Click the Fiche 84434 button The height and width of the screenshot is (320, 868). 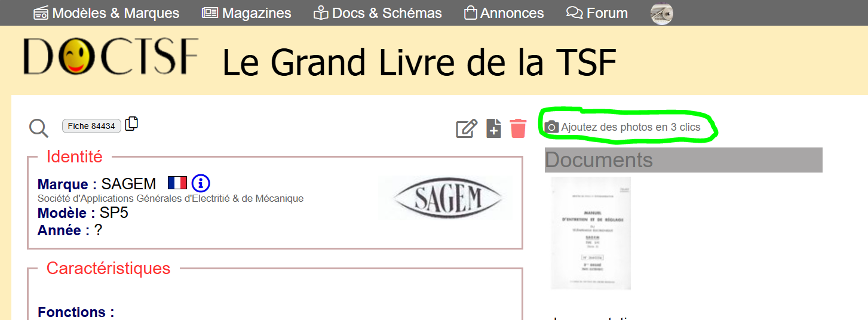click(x=91, y=126)
